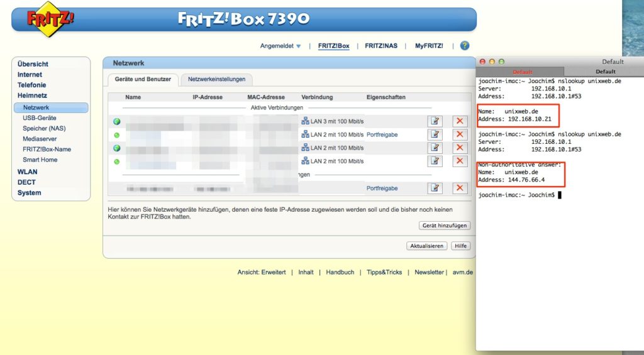The height and width of the screenshot is (355, 644).
Task: Open FRITZ!Box-Name in the sidebar
Action: (47, 150)
